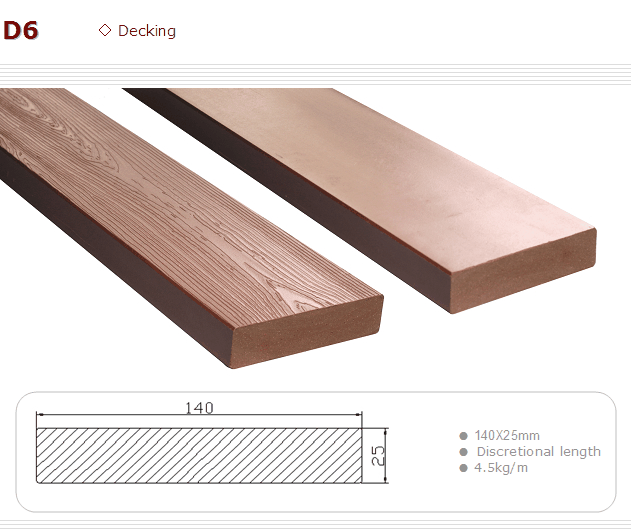This screenshot has height=531, width=631.
Task: Click the 140 width dimension label
Action: (x=199, y=408)
